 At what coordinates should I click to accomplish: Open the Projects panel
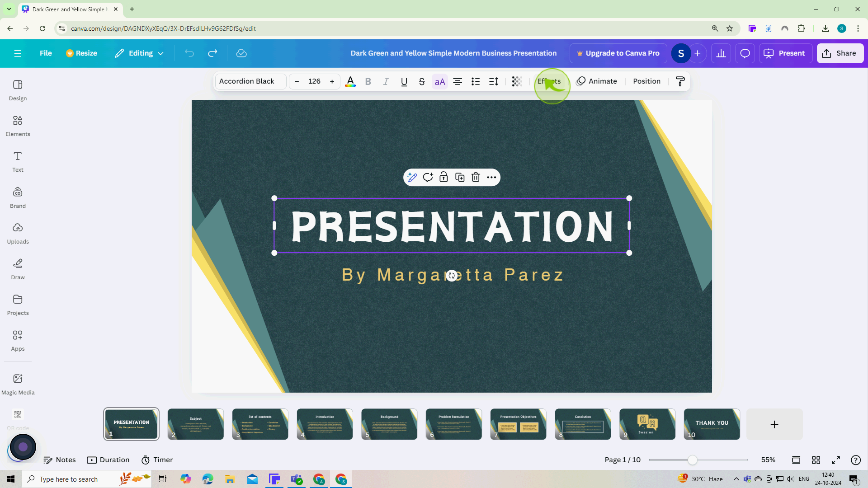18,305
